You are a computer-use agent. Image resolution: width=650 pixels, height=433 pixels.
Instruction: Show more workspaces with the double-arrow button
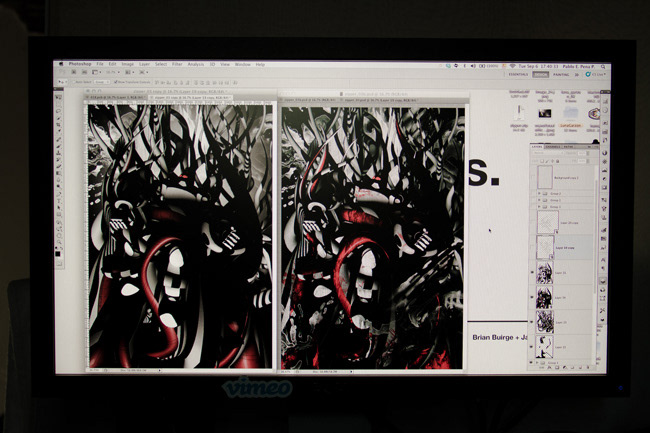[577, 75]
